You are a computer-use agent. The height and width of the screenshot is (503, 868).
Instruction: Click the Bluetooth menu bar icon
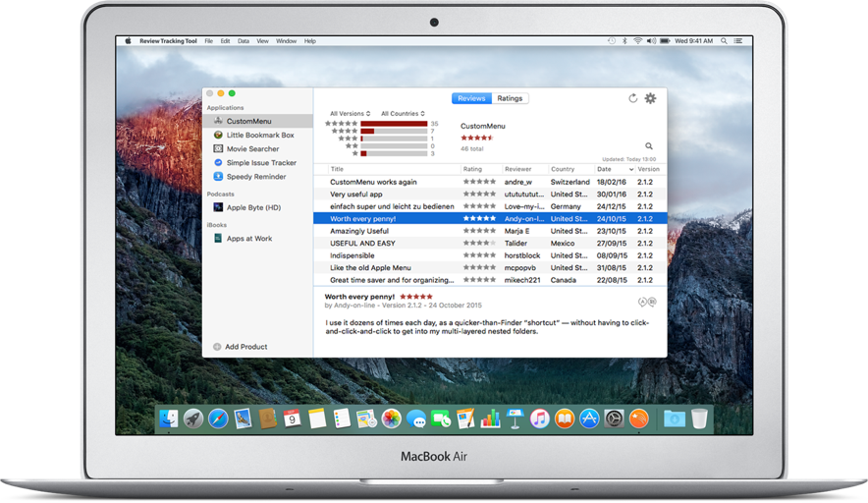tap(625, 41)
